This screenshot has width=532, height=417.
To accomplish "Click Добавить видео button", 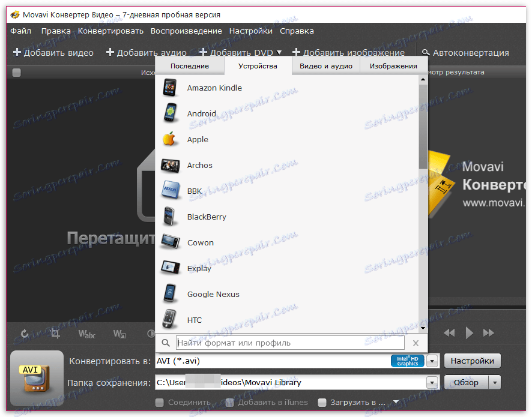I will (53, 53).
